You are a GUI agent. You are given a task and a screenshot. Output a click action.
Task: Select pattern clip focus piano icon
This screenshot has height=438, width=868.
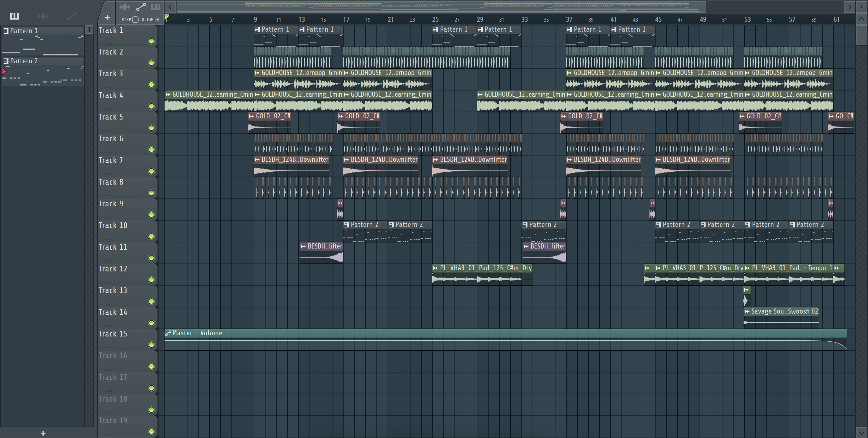156,7
